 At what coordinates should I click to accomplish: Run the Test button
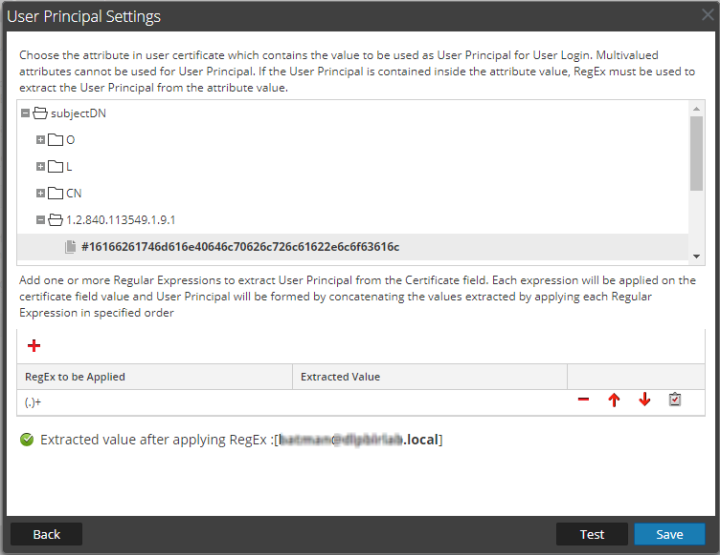click(592, 534)
